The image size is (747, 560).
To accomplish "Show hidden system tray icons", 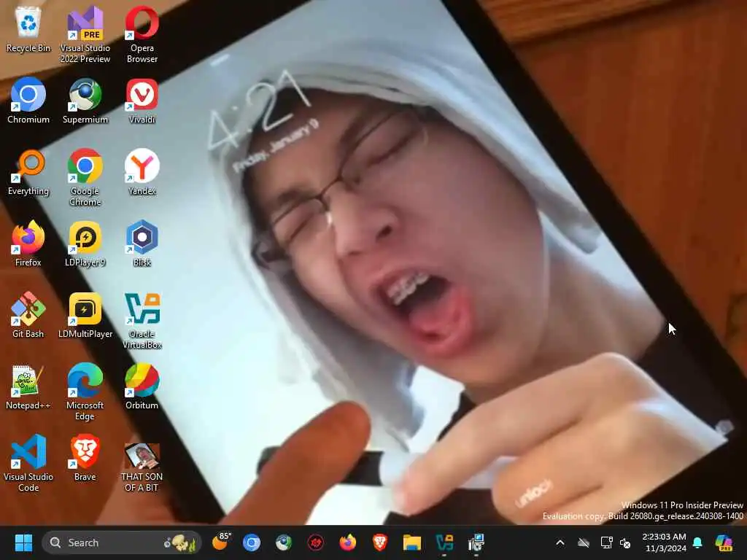I will [560, 542].
